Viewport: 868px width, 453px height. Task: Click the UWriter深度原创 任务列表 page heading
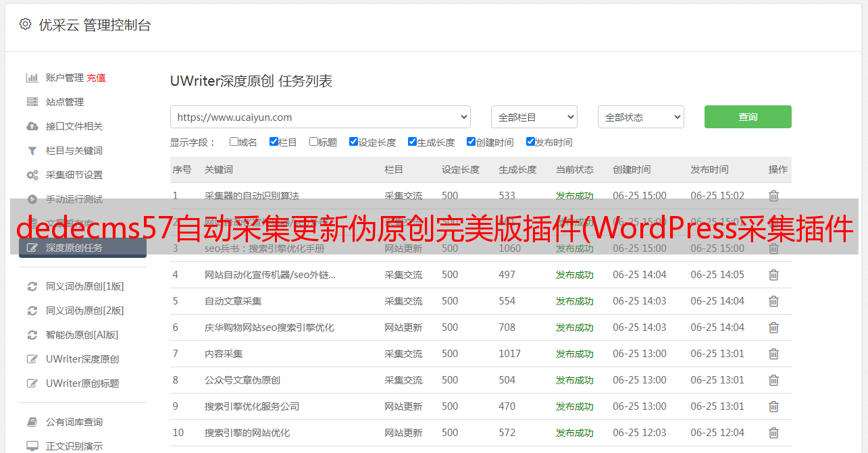coord(251,81)
